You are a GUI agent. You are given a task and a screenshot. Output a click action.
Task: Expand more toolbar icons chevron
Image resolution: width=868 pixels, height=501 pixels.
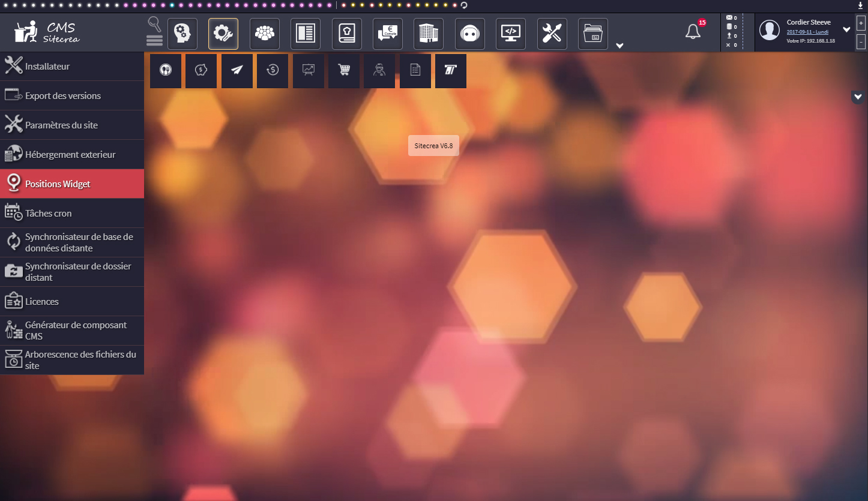[619, 46]
